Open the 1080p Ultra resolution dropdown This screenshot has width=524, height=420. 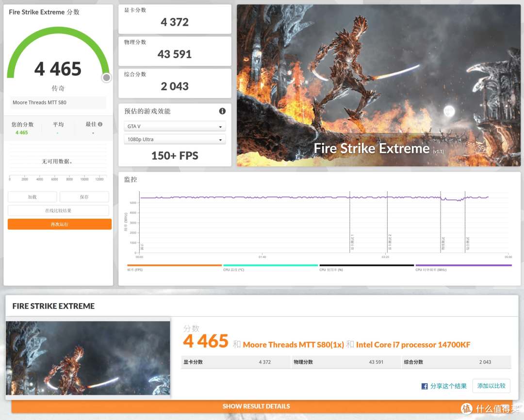coord(175,139)
